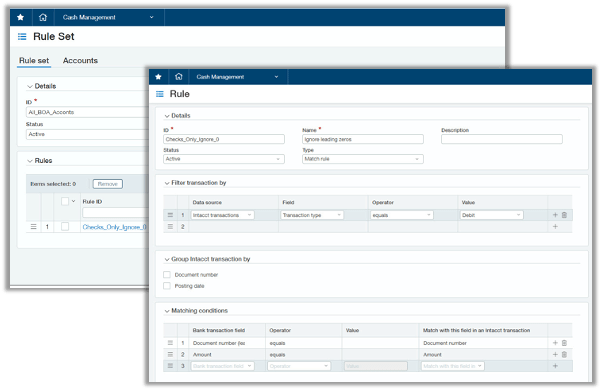Add row after Amount matching condition

(x=555, y=355)
